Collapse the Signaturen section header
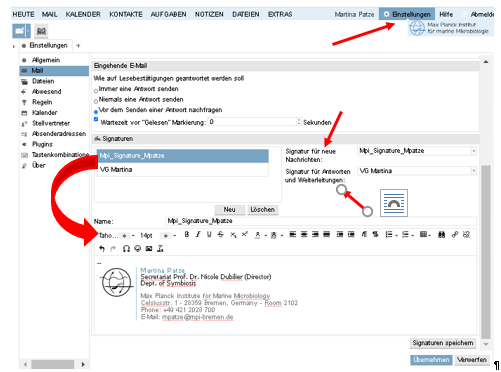 [x=286, y=138]
